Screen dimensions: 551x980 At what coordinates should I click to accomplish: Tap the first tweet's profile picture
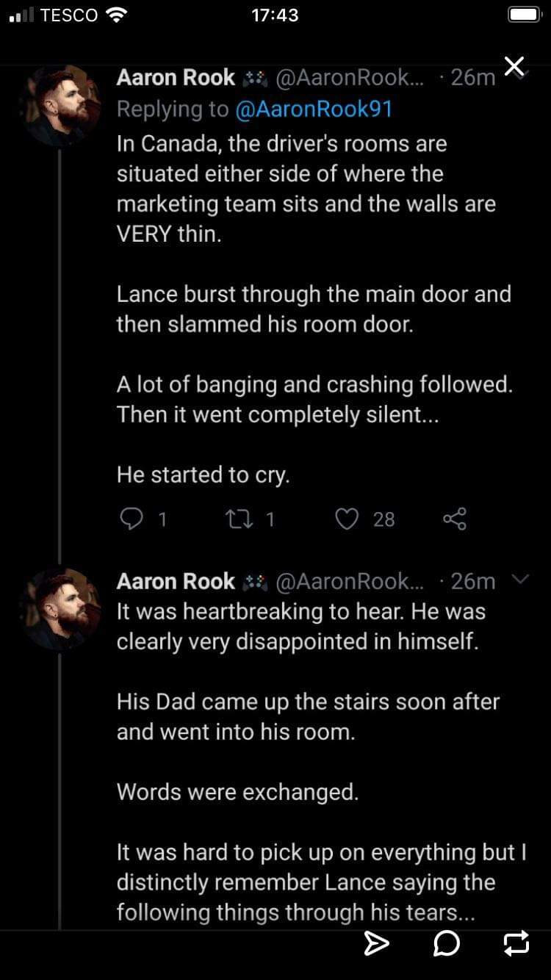pos(60,106)
